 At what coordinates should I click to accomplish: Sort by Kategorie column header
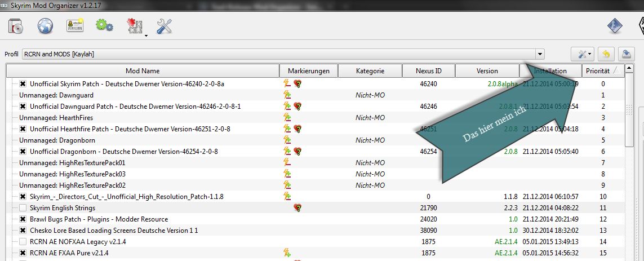pyautogui.click(x=370, y=70)
